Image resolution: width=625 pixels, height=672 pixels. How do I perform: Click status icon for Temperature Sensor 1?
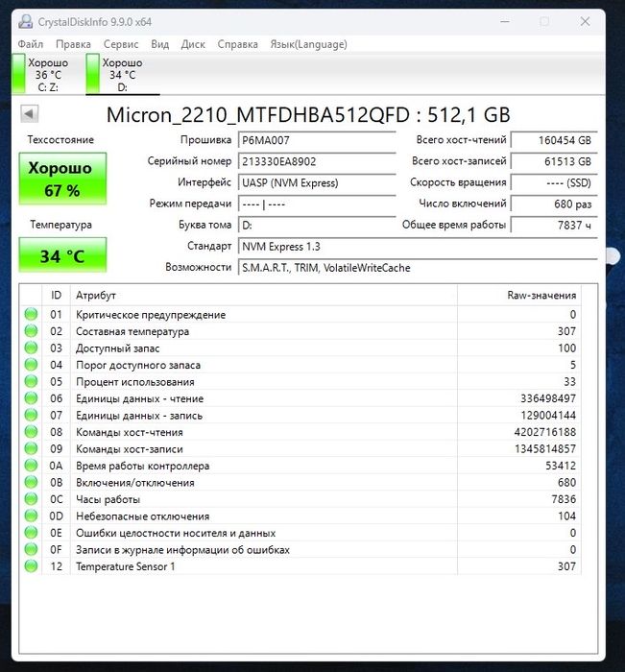point(31,566)
